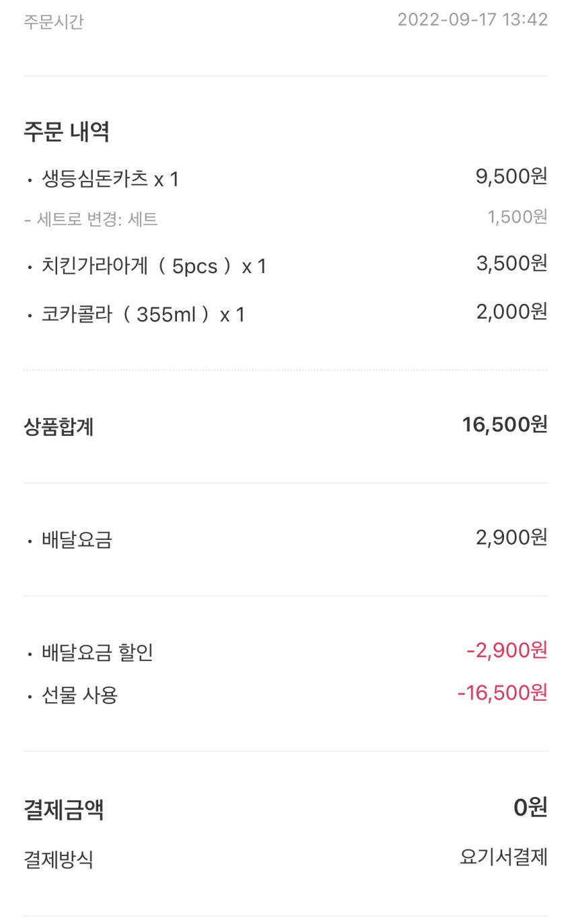Select the 결제금액 0원 total
Image resolution: width=572 pixels, height=924 pixels.
tap(530, 807)
